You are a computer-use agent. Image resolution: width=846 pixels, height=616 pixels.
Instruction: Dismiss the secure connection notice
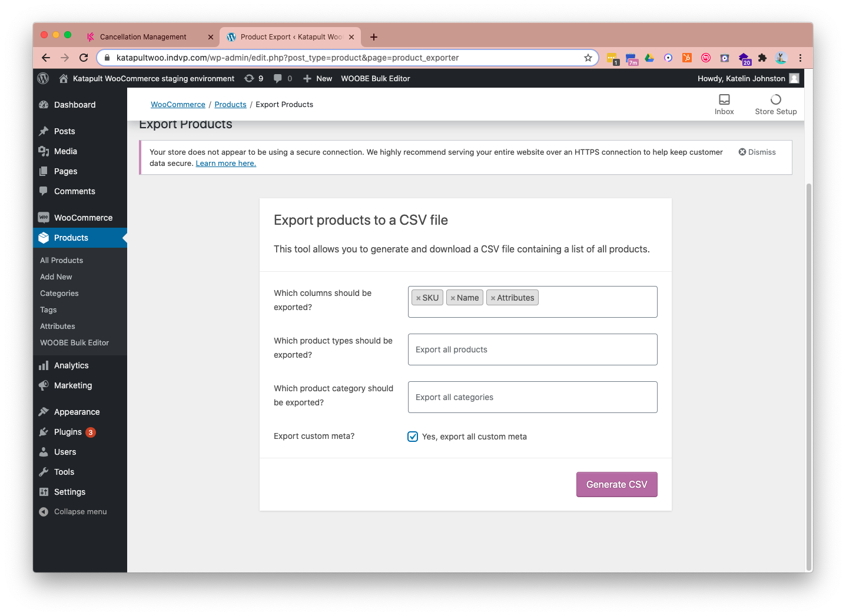[x=757, y=152]
